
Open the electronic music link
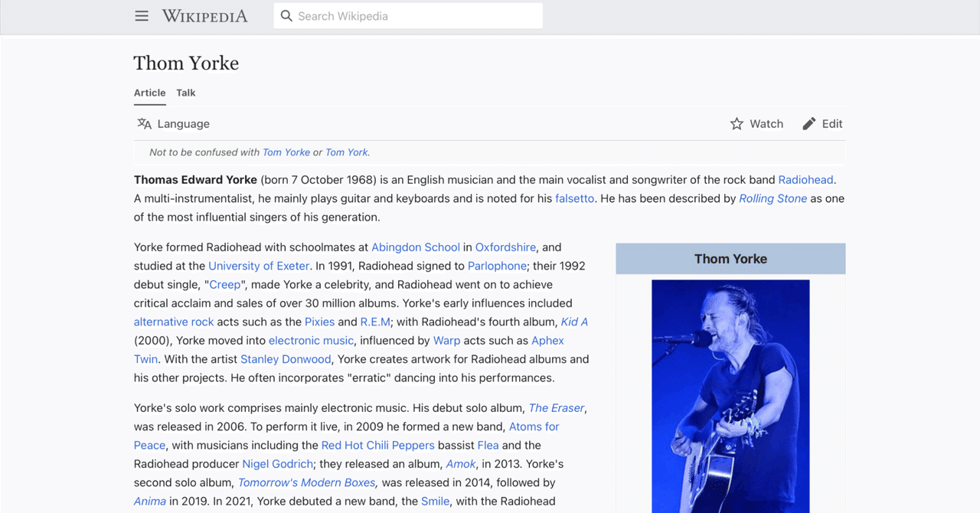coord(311,340)
